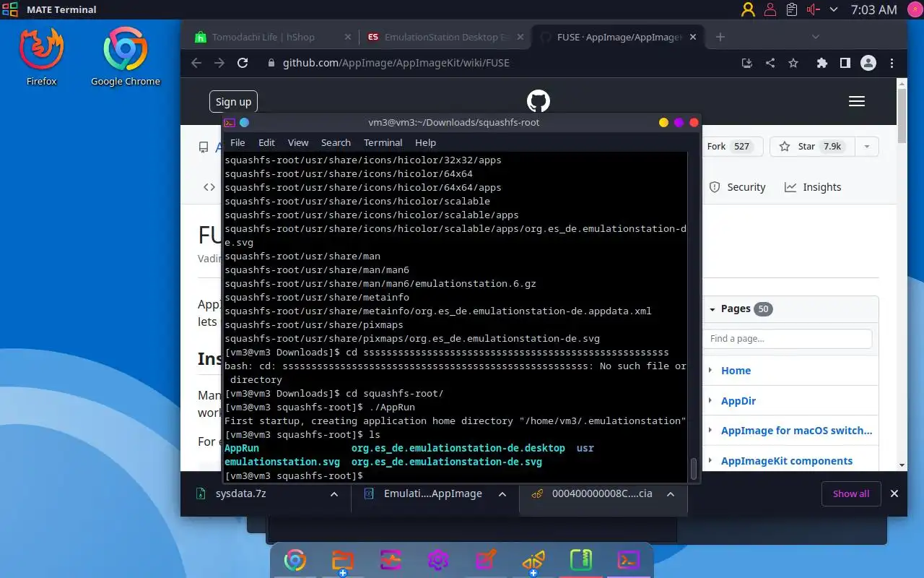Open Chrome profile avatar
Image resolution: width=924 pixels, height=578 pixels.
[868, 63]
